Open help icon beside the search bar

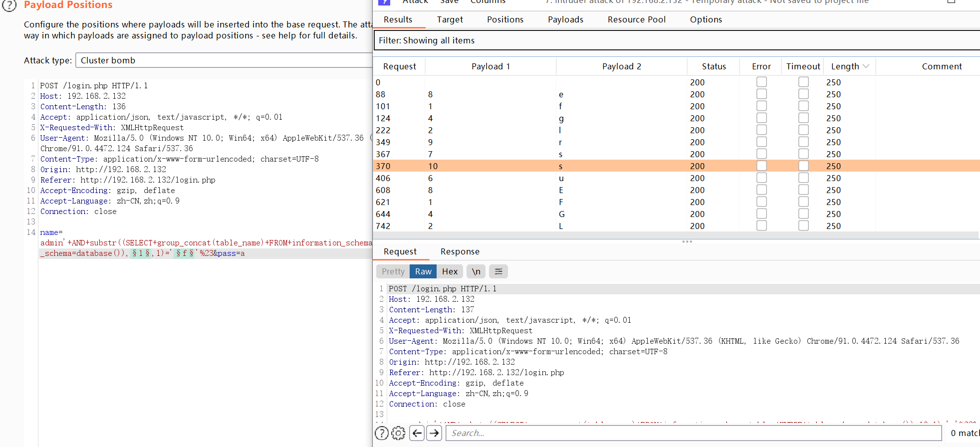click(382, 433)
